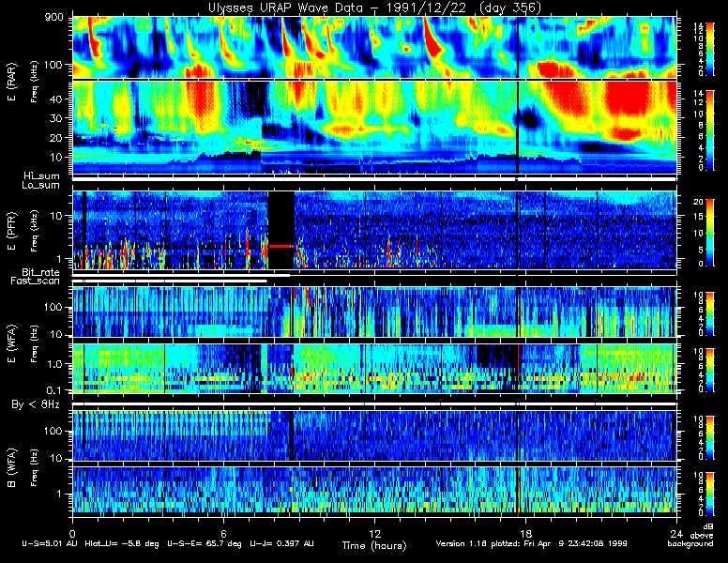Click the upper B WFA spectrogram panel
This screenshot has height=563, width=728.
click(x=374, y=435)
